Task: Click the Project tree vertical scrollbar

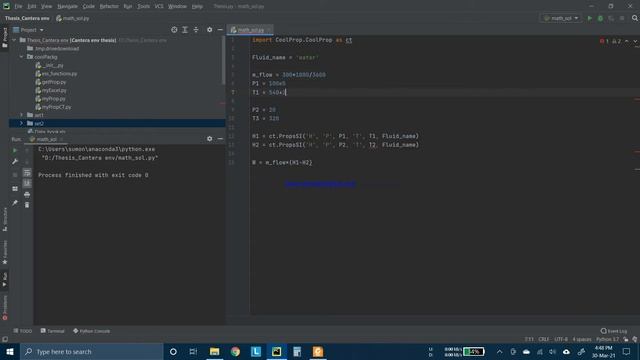Action: 223,60
